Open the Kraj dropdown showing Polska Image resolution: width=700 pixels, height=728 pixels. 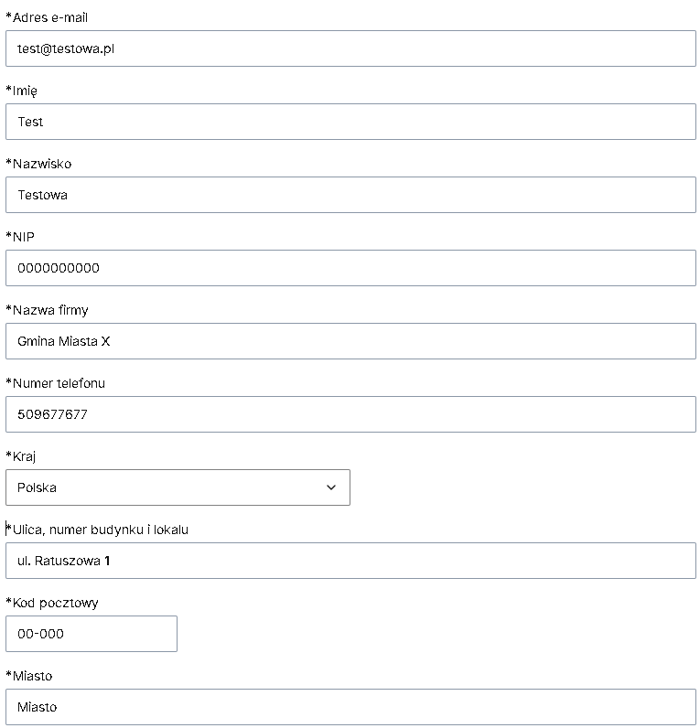point(178,487)
